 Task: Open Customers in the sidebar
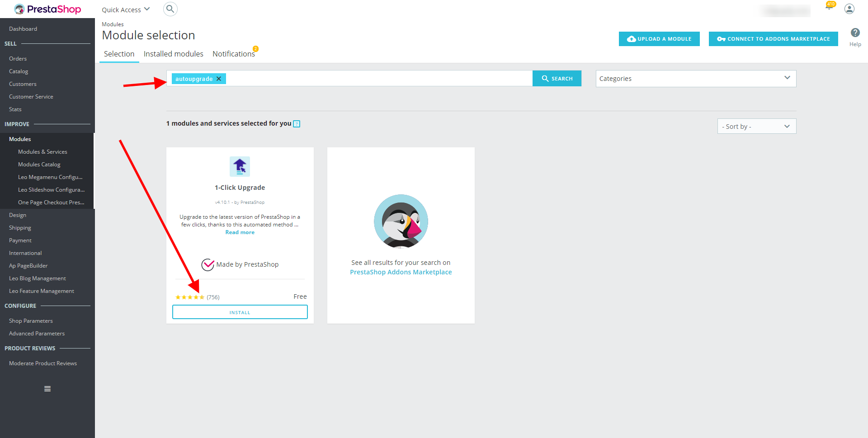point(23,84)
